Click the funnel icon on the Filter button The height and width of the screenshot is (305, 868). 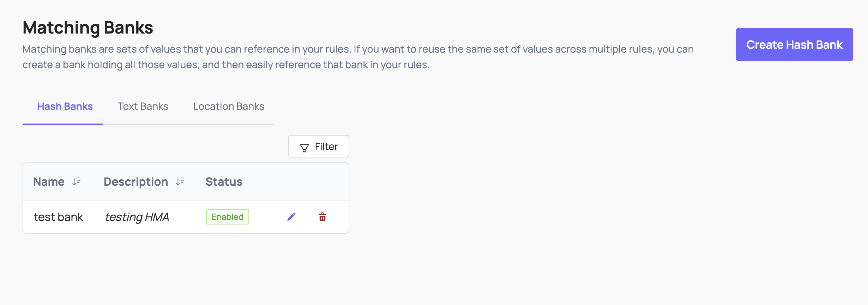coord(304,146)
